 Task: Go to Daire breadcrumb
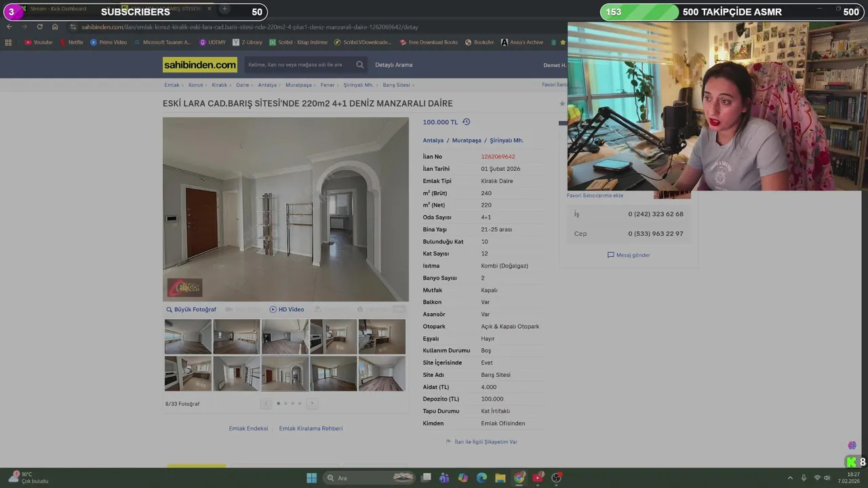242,85
